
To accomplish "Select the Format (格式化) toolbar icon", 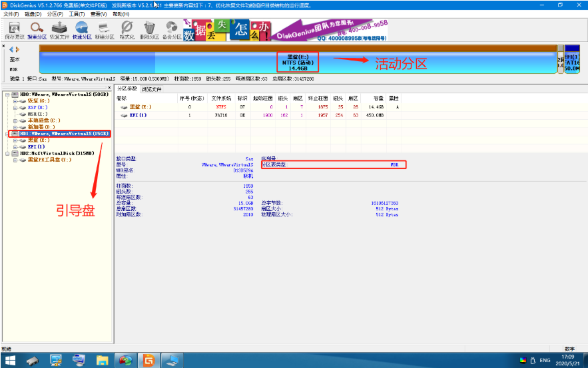I will pyautogui.click(x=127, y=30).
